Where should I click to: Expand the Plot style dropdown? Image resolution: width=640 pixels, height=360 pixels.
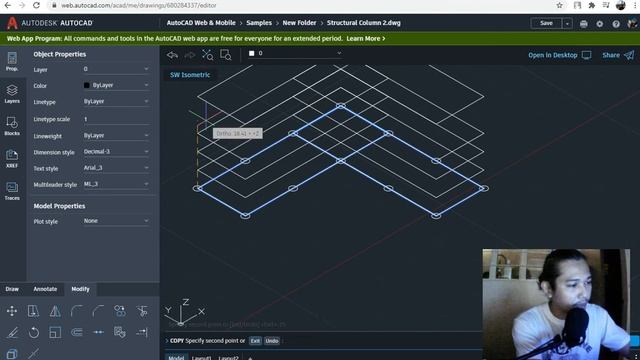[116, 221]
